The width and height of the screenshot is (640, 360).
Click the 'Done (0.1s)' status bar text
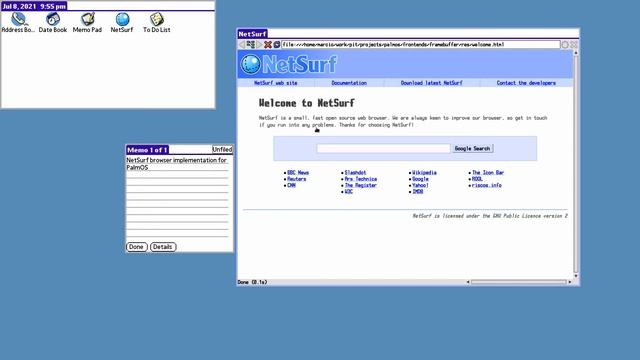click(252, 282)
